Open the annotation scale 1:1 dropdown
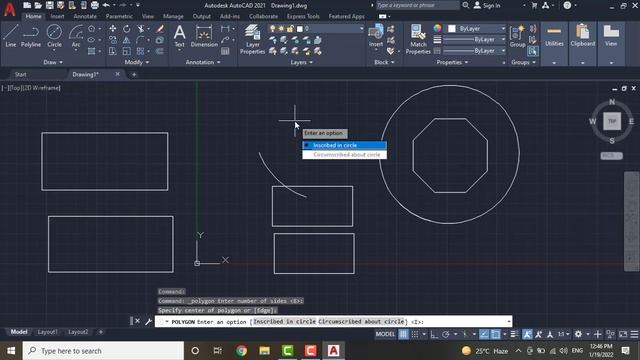 coord(564,334)
